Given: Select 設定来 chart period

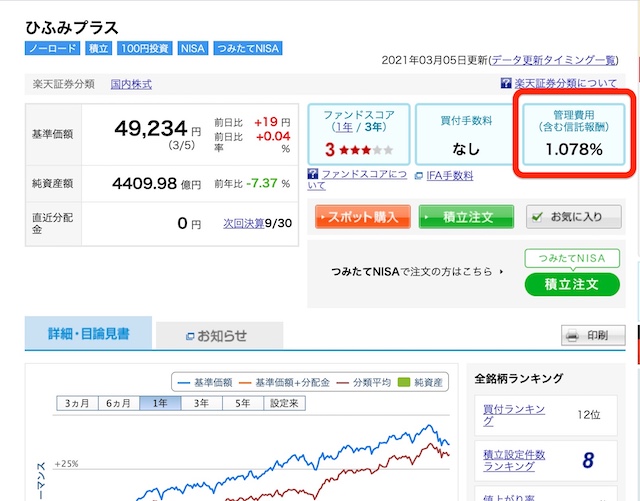Looking at the screenshot, I should coord(284,404).
